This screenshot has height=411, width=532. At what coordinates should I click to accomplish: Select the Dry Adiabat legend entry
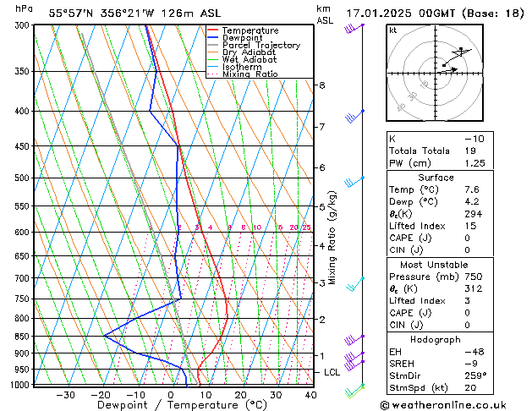click(x=242, y=52)
